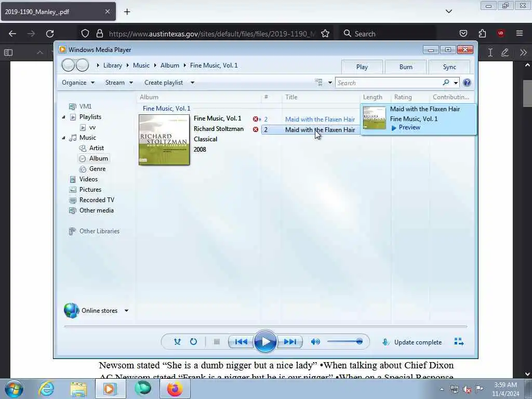Open Pictures in the navigation pane
This screenshot has height=399, width=532.
tap(90, 190)
